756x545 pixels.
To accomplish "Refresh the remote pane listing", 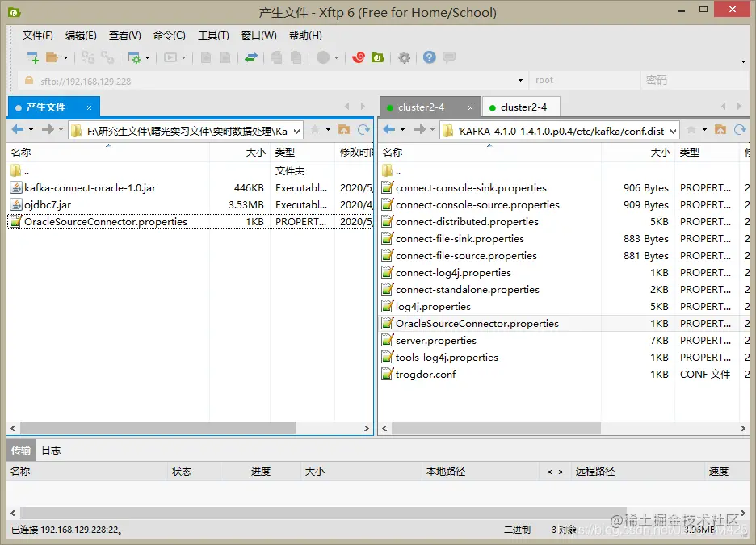I will coord(740,130).
